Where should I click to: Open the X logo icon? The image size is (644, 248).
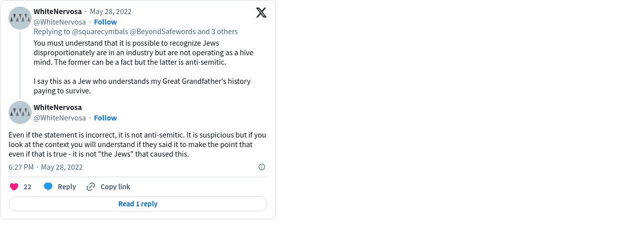pyautogui.click(x=261, y=13)
